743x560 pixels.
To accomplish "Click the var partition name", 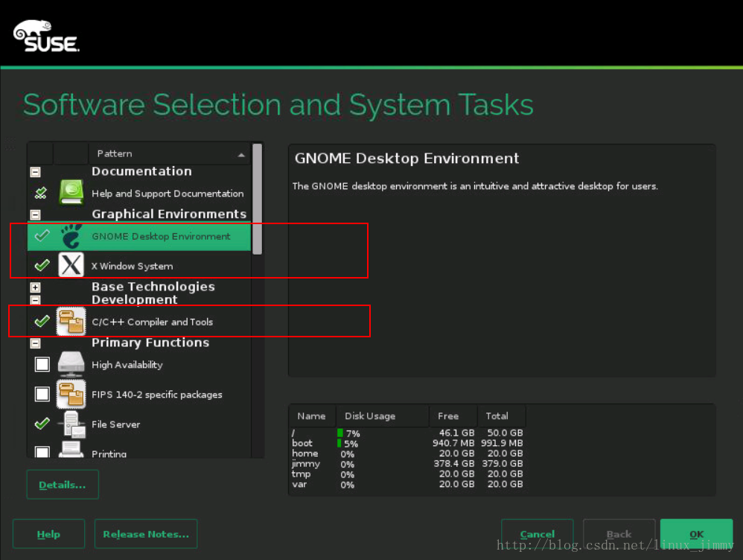I will (x=299, y=484).
